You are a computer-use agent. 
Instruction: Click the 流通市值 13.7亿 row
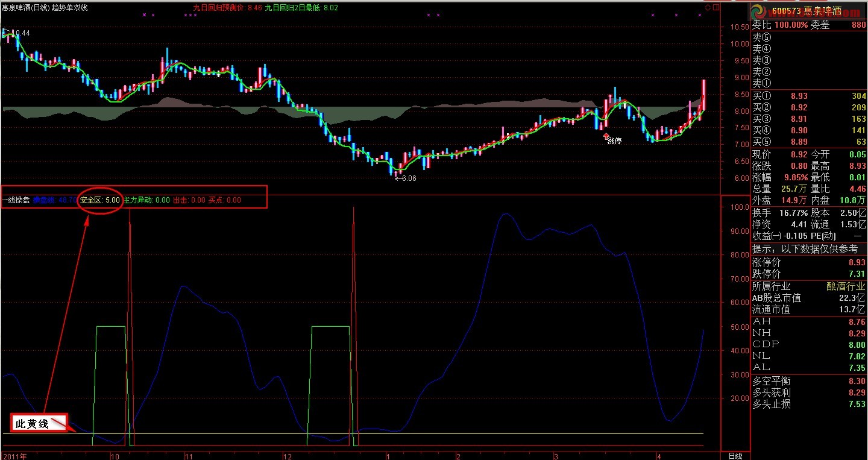coord(809,309)
